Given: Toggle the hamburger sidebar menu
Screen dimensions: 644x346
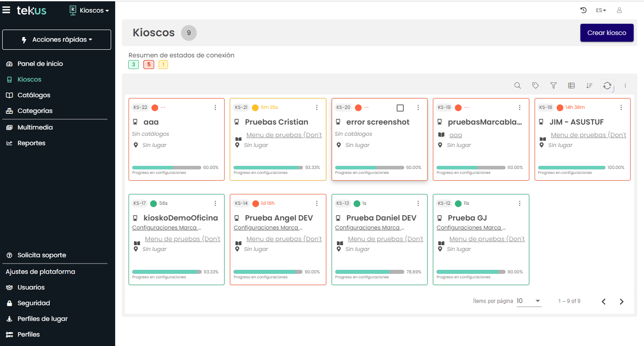Looking at the screenshot, I should [x=7, y=10].
